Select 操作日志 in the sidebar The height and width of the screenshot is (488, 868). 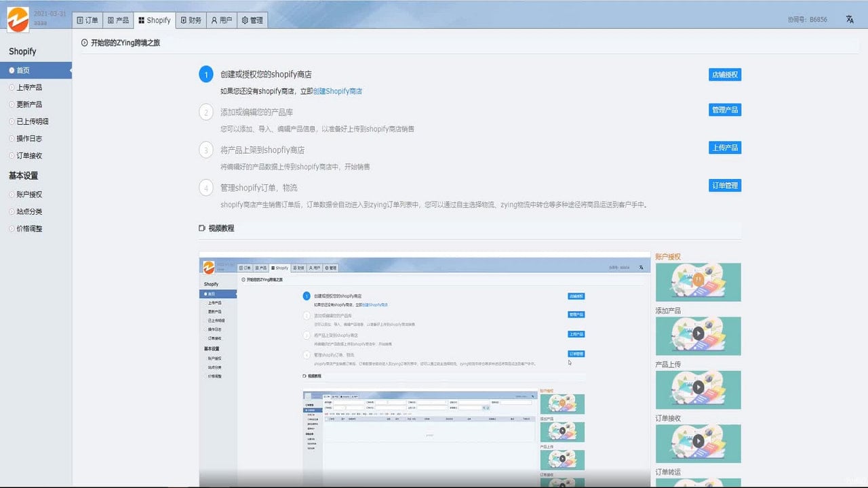point(29,138)
